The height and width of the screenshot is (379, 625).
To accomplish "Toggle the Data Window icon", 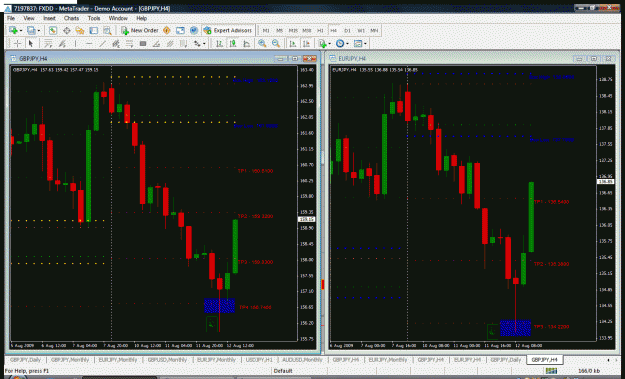I will (67, 30).
